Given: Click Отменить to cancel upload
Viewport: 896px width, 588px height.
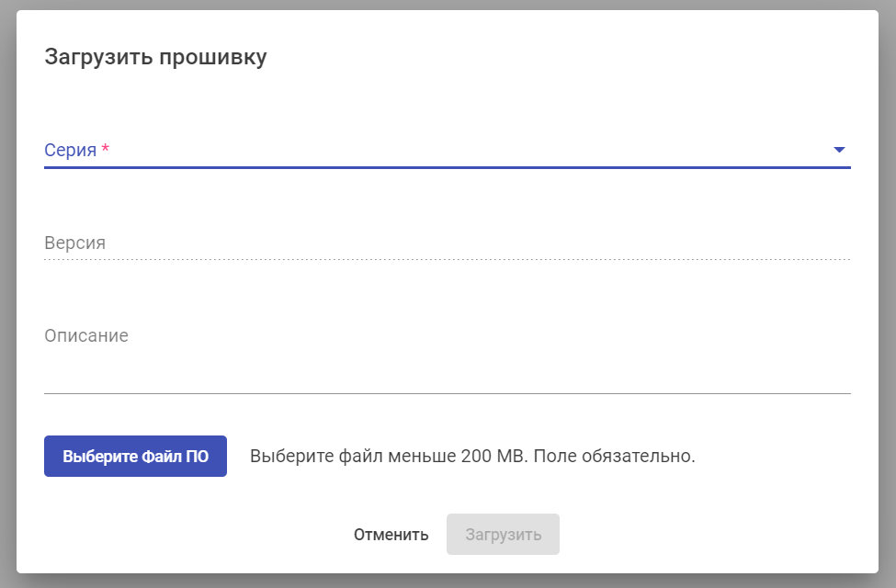Looking at the screenshot, I should tap(391, 535).
